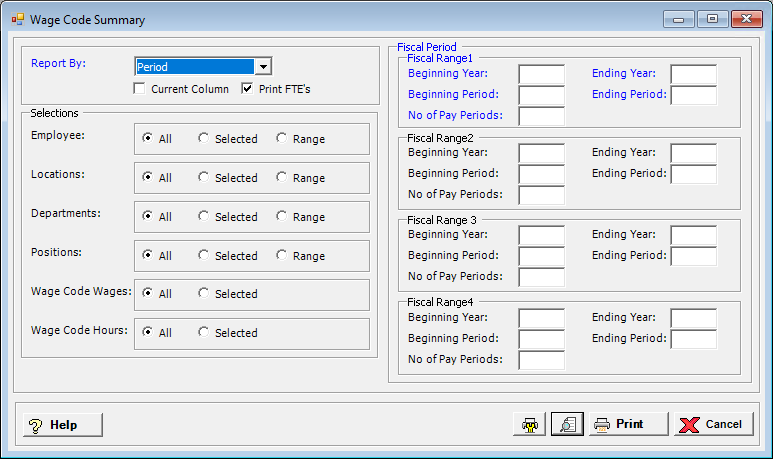
Task: Select the Range option for Employee
Action: pyautogui.click(x=282, y=139)
